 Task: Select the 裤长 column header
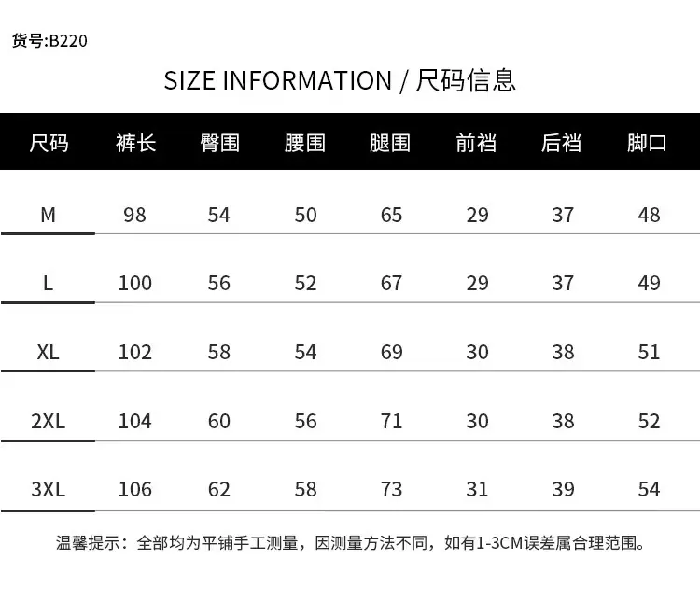pyautogui.click(x=135, y=144)
